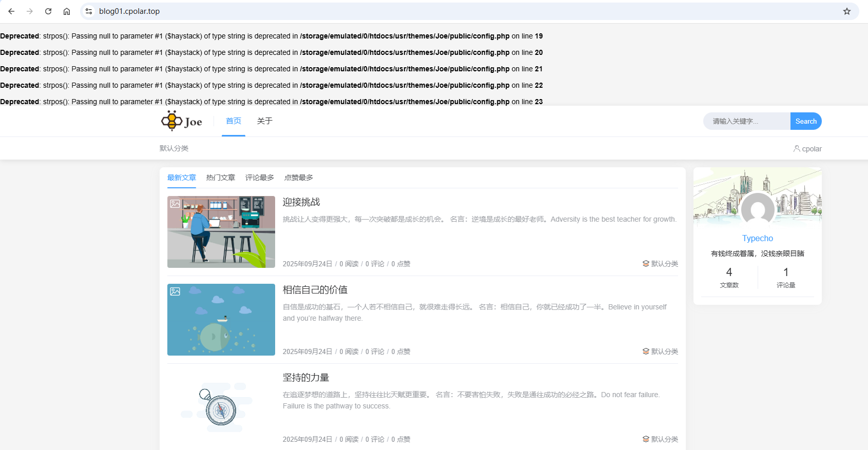Viewport: 868px width, 450px height.
Task: Open the 坚持的力量 compass thumbnail
Action: coord(221,407)
